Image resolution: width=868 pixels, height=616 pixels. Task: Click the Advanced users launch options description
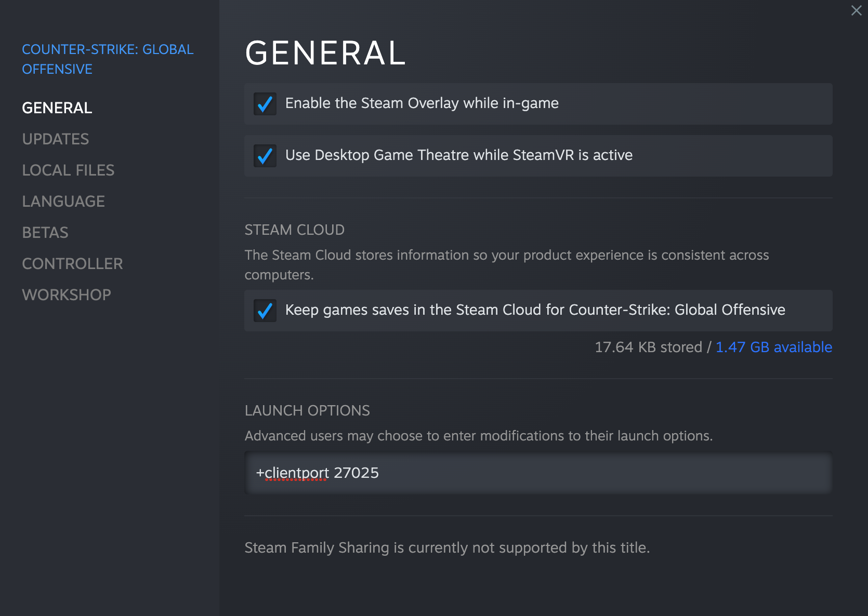478,436
